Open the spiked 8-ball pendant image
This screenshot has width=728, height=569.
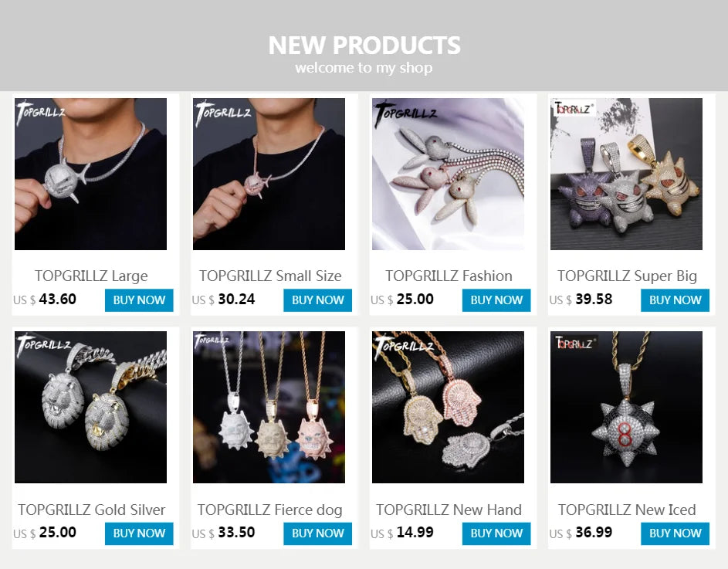[626, 407]
